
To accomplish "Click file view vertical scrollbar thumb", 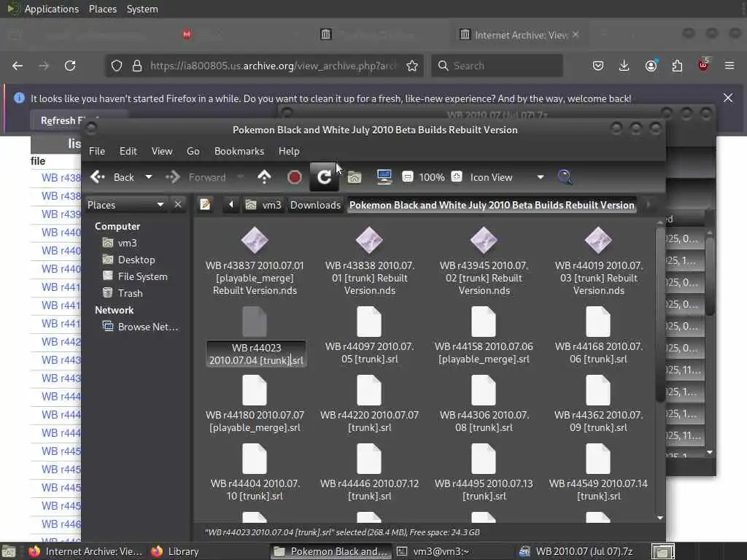I will 660,315.
